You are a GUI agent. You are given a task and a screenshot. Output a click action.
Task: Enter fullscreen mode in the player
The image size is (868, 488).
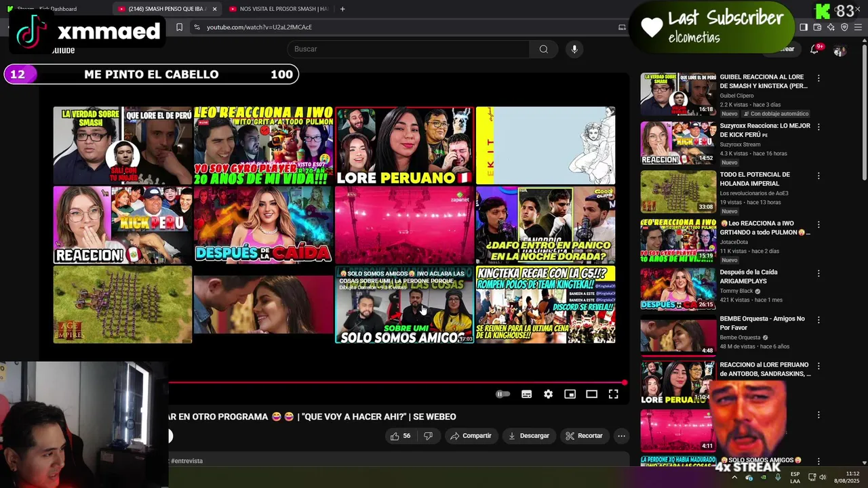613,394
